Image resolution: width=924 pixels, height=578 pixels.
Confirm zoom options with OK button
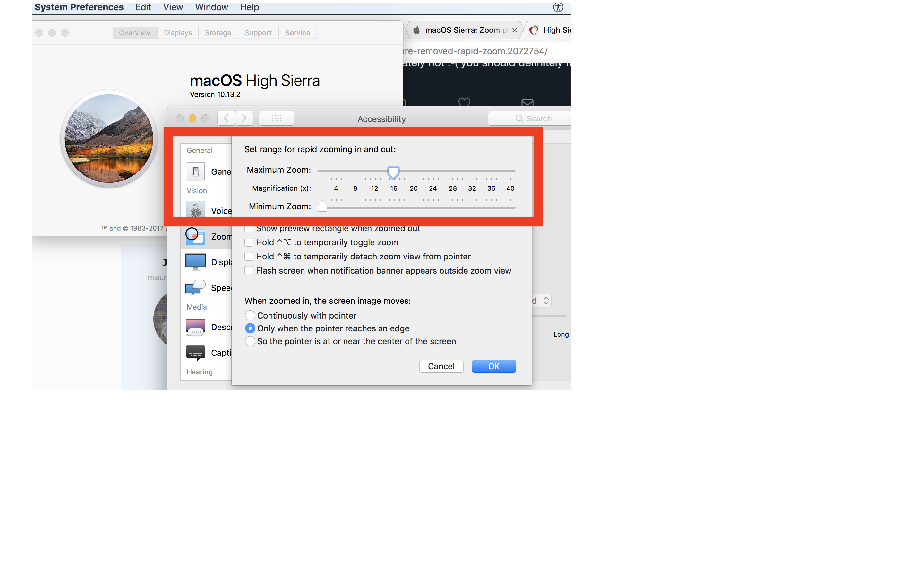[494, 366]
